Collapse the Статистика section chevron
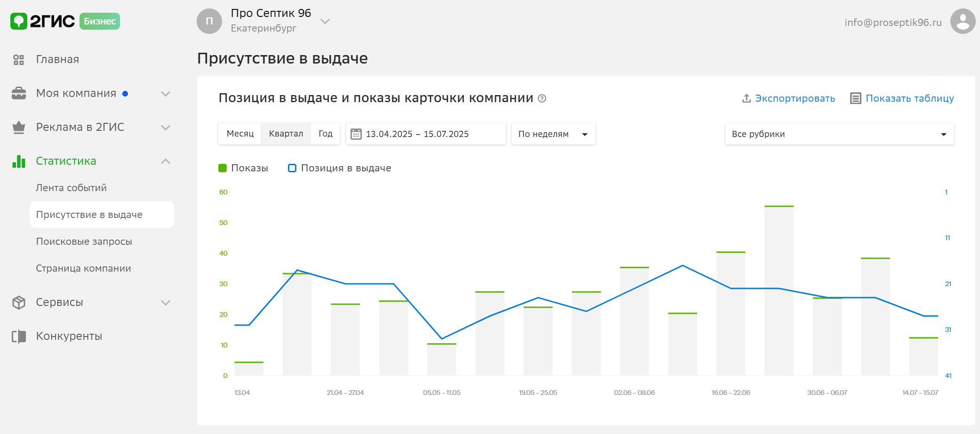Screen dimensions: 980x434 pyautogui.click(x=166, y=161)
